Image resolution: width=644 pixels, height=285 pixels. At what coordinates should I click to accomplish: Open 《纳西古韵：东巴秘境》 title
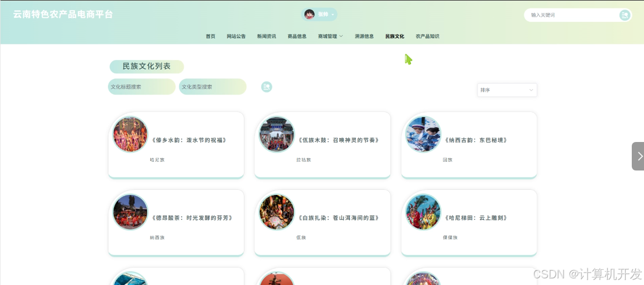coord(476,140)
